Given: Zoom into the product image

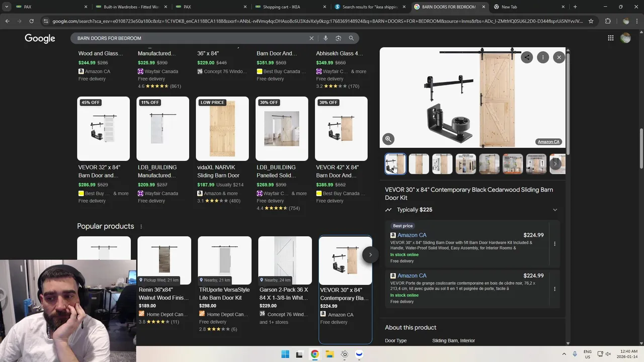Looking at the screenshot, I should (388, 139).
